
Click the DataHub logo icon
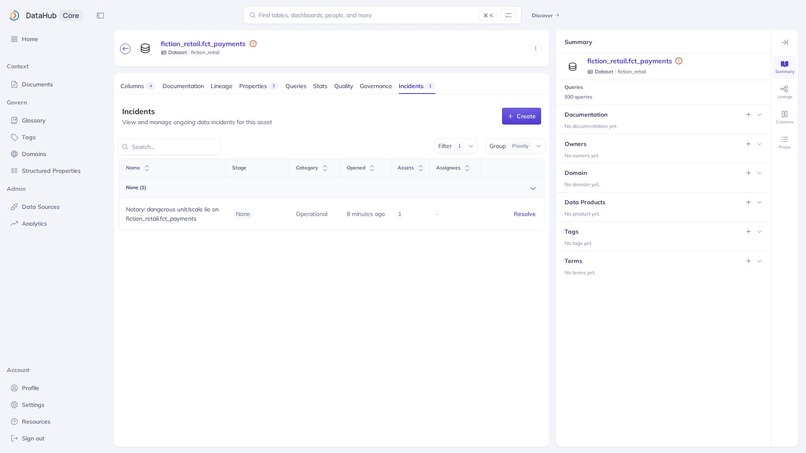[x=14, y=15]
